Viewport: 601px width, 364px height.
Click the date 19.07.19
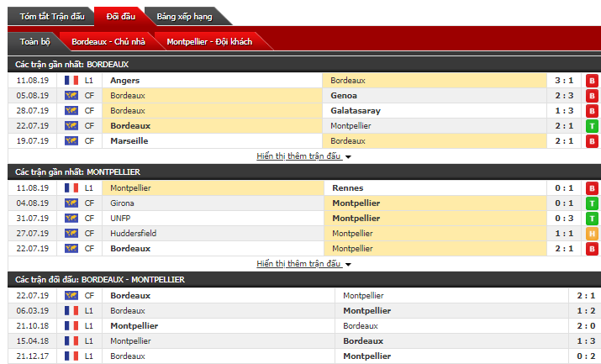coord(33,141)
